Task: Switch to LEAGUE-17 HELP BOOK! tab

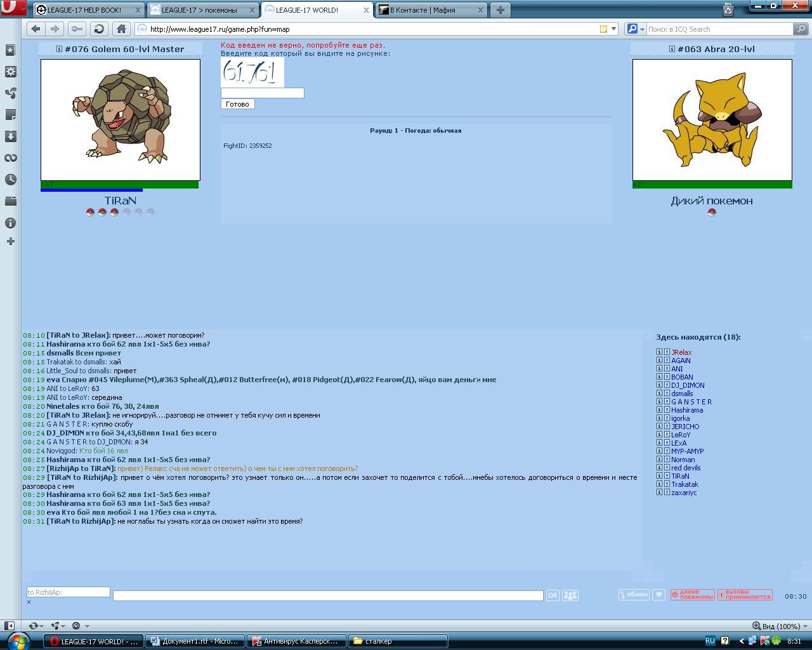Action: click(89, 10)
